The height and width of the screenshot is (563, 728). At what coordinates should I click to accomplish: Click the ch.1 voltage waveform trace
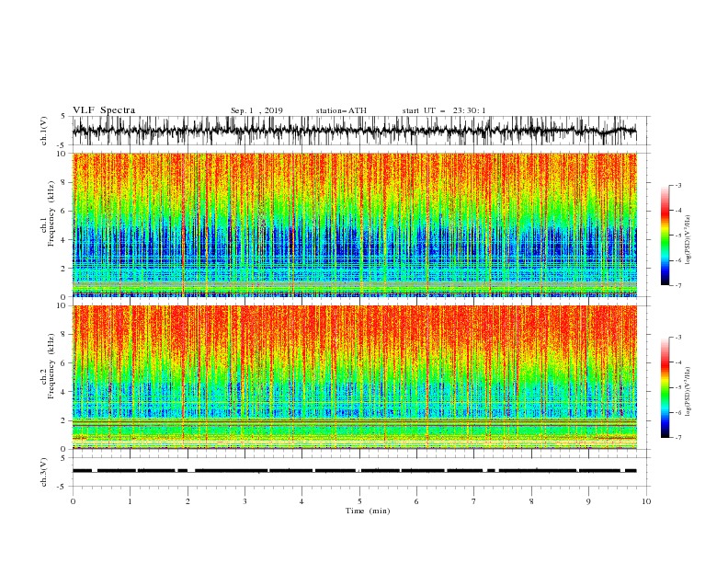click(x=354, y=131)
